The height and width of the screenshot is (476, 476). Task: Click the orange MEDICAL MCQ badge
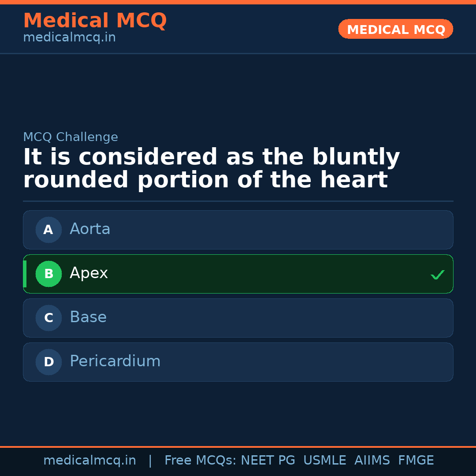point(395,29)
